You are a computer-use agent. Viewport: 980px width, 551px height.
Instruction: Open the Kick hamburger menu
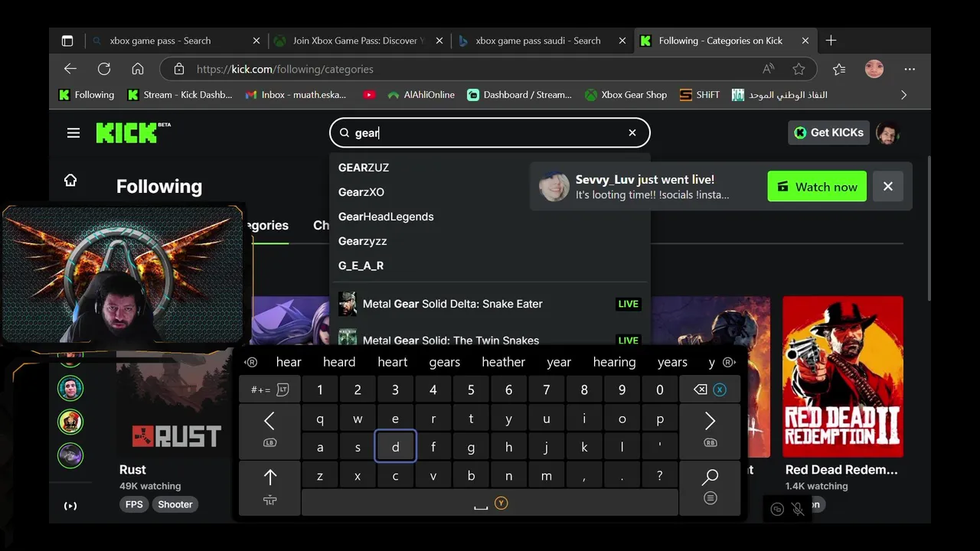click(x=73, y=133)
